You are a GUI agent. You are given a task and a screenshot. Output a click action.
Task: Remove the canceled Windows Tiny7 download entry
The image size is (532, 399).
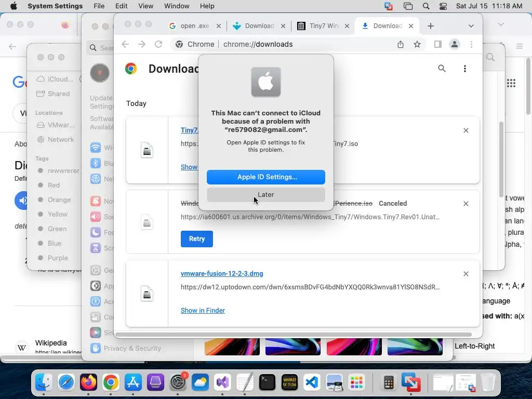pos(466,204)
